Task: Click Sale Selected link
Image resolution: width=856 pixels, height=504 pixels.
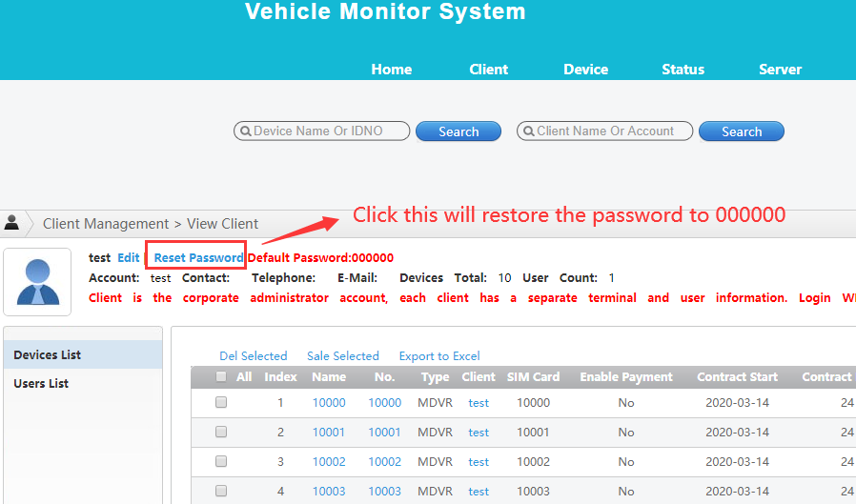Action: (x=343, y=356)
